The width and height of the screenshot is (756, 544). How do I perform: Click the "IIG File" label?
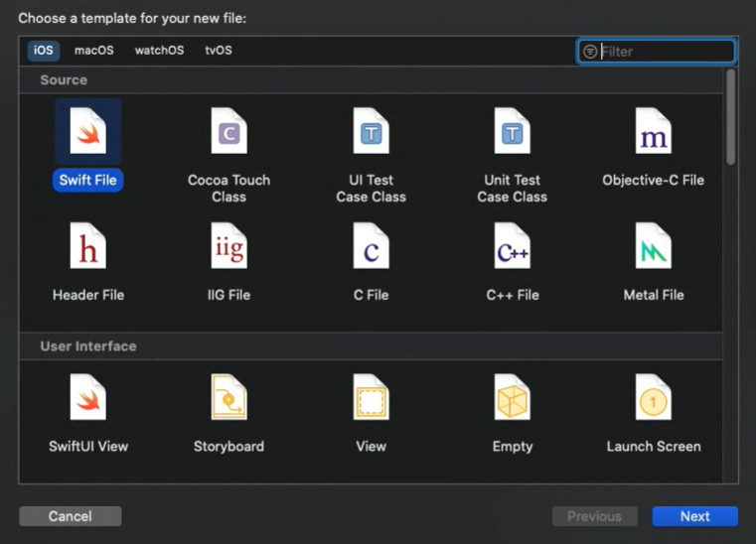[x=229, y=295]
